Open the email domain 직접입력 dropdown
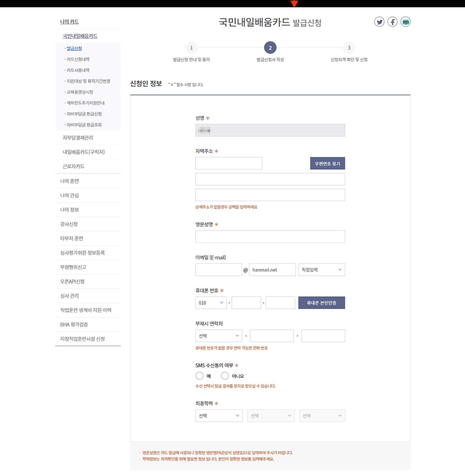 coord(322,270)
